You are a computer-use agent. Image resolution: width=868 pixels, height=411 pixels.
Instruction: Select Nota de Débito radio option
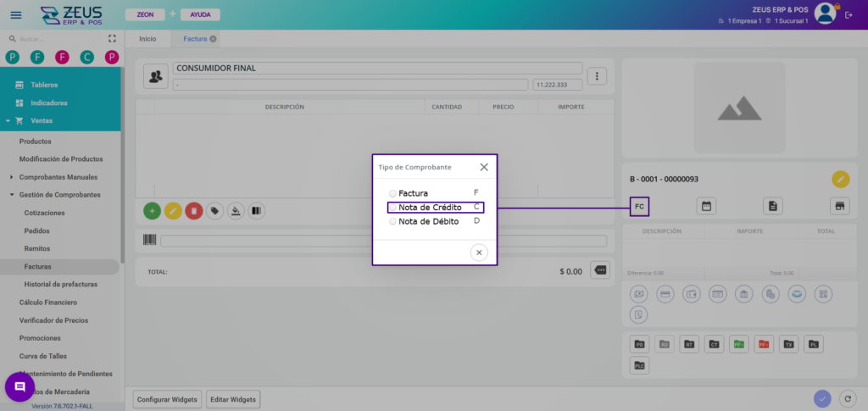tap(392, 221)
